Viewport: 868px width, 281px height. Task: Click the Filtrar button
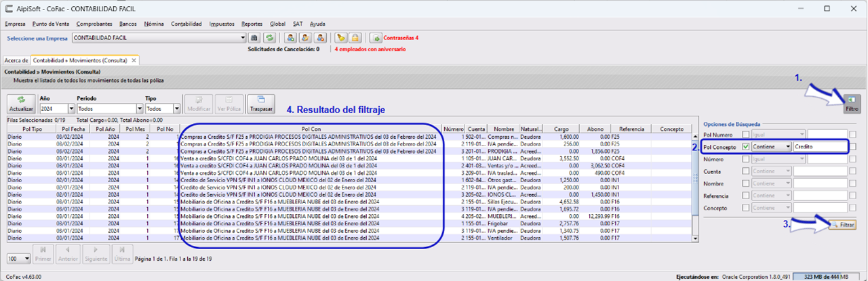[843, 224]
